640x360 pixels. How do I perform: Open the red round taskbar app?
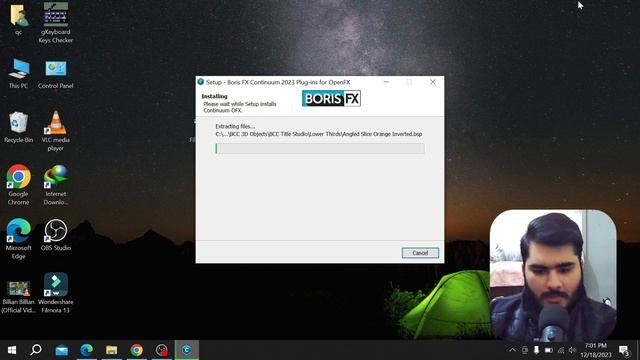pyautogui.click(x=162, y=350)
